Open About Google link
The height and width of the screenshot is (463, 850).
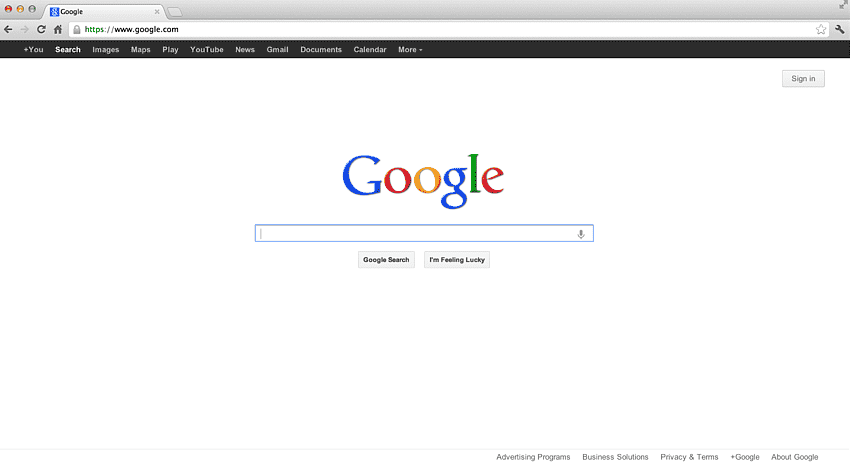tap(795, 457)
